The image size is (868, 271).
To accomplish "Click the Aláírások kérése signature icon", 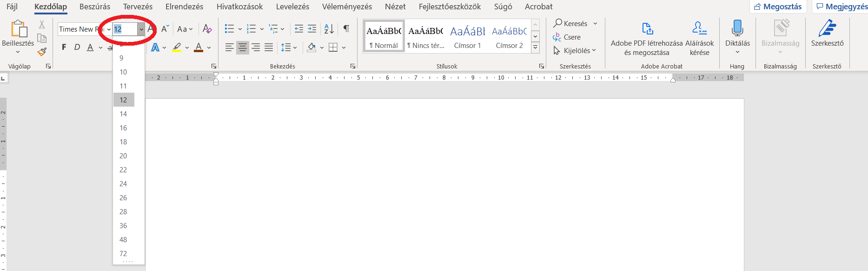I will tap(699, 29).
